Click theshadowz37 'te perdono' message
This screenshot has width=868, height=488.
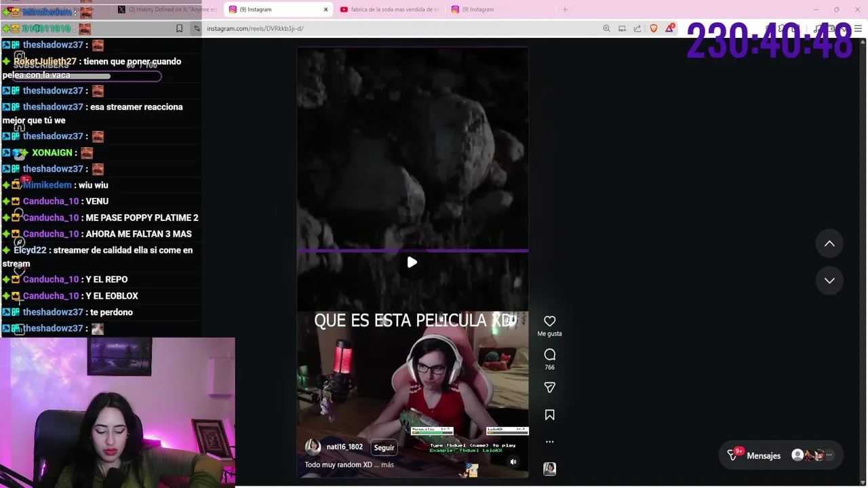tap(111, 312)
